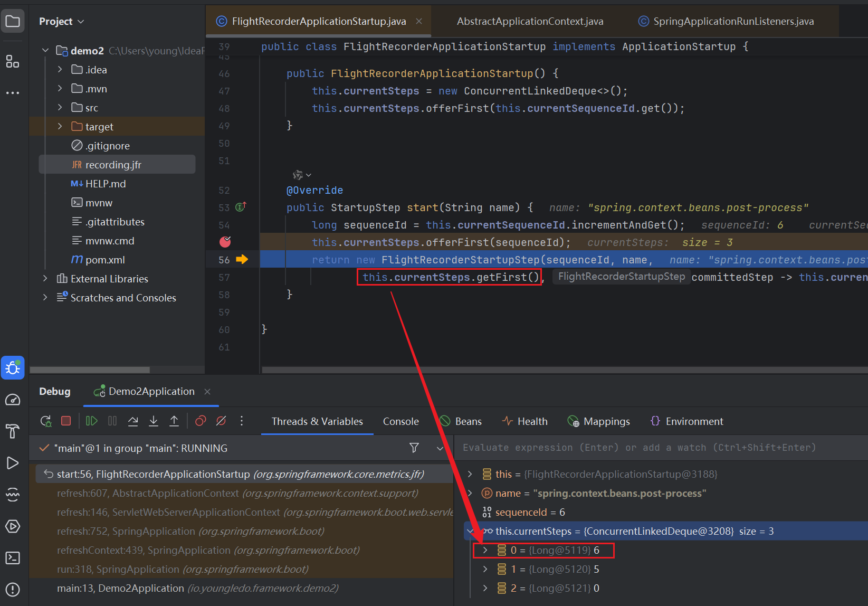The image size is (868, 606).
Task: Click the Evaluate expression input field
Action: click(x=661, y=448)
